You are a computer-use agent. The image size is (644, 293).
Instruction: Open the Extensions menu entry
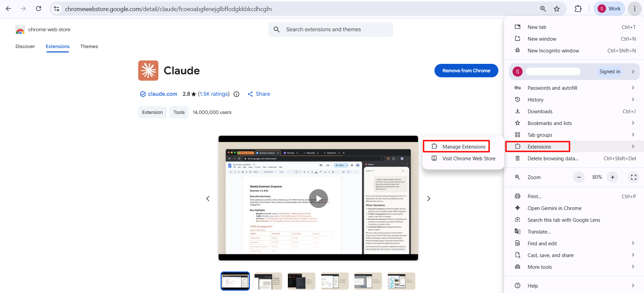(x=574, y=146)
